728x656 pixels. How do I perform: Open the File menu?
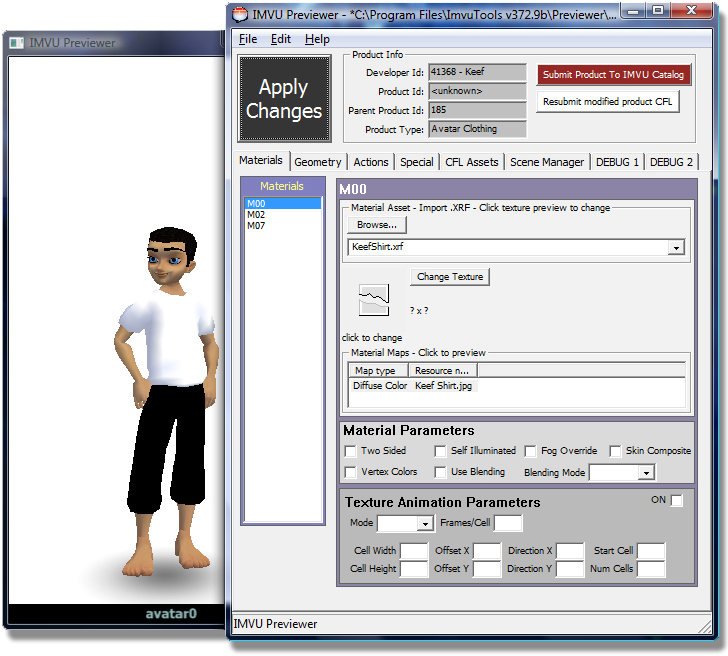click(x=247, y=39)
